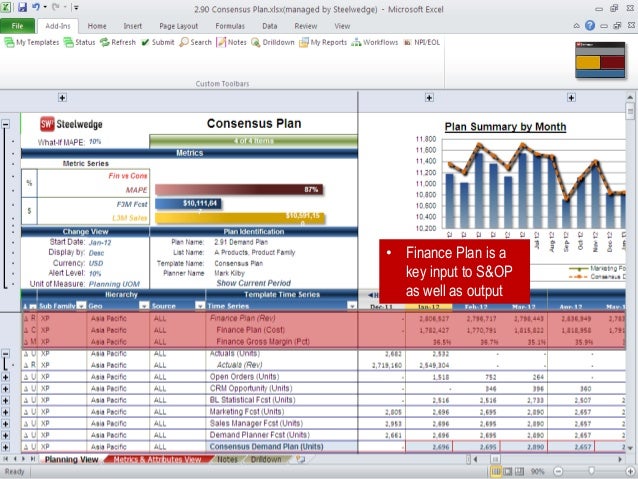Submit the plan with the checkmark button
Screen dimensions: 638x479
[x=157, y=42]
